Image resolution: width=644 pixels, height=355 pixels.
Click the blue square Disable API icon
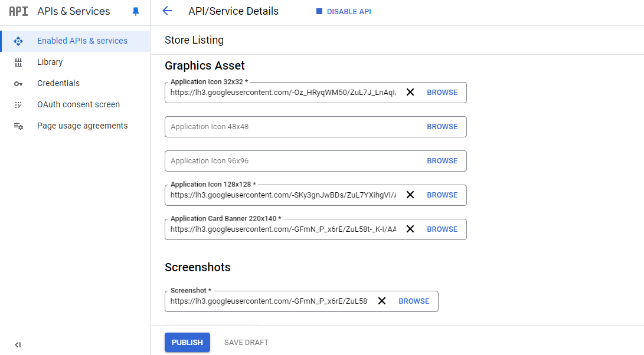coord(319,11)
